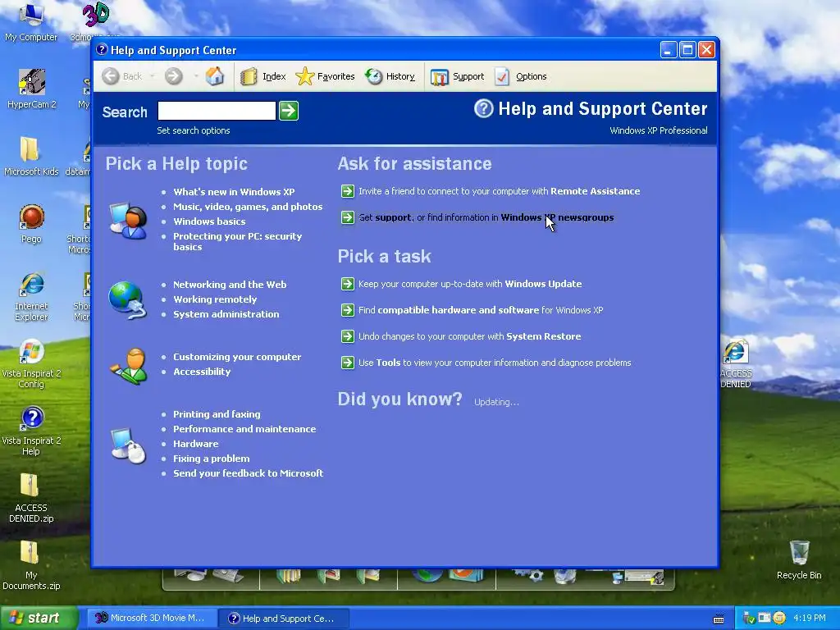Click green arrow beside compatible hardware
Image resolution: width=840 pixels, height=630 pixels.
(x=348, y=310)
